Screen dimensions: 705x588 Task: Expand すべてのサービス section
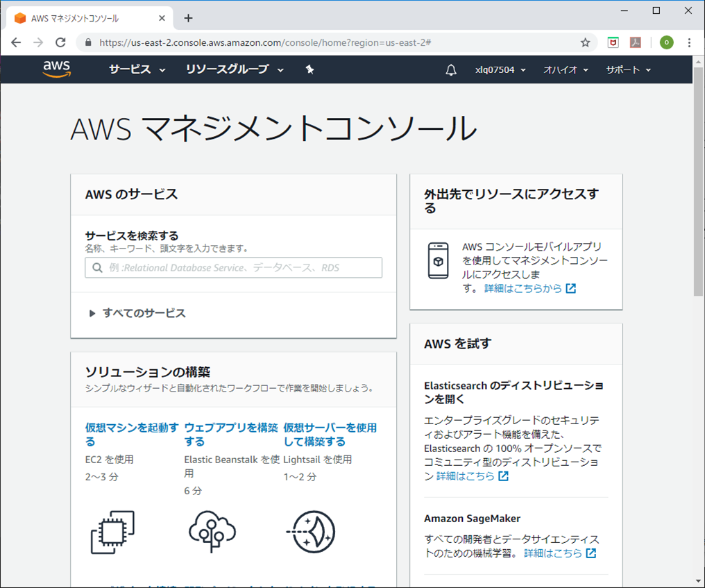click(137, 313)
